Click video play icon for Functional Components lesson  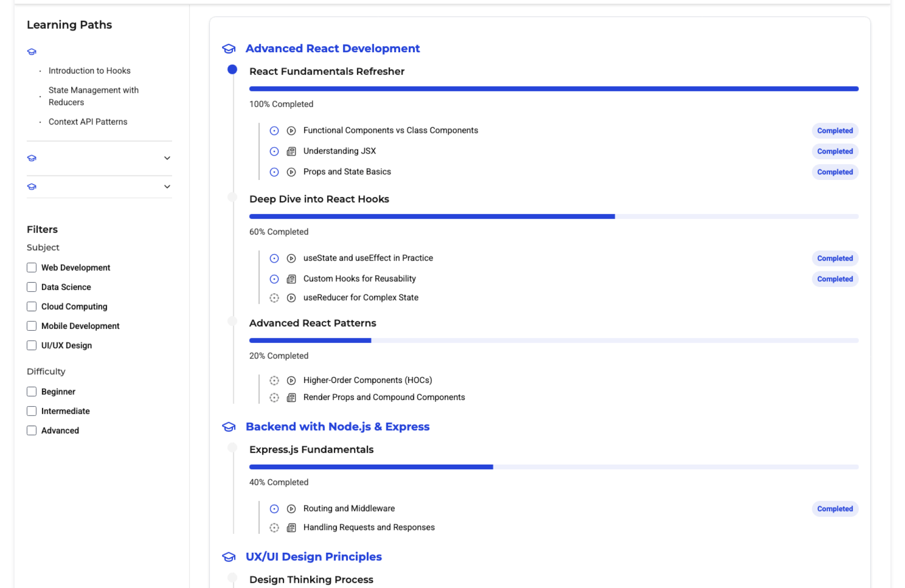pyautogui.click(x=291, y=131)
